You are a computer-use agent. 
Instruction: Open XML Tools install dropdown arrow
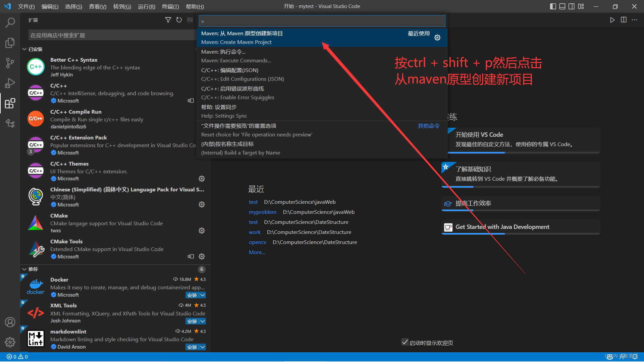(203, 321)
